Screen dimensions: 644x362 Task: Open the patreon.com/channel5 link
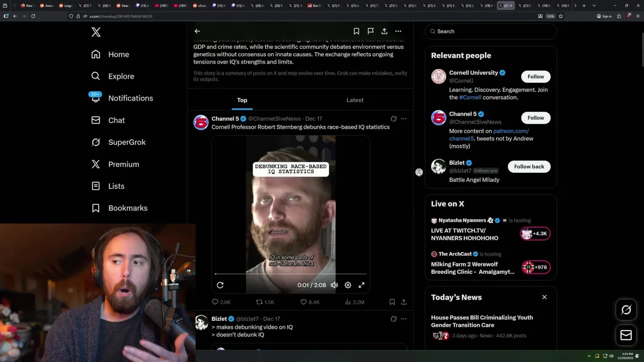coord(489,135)
